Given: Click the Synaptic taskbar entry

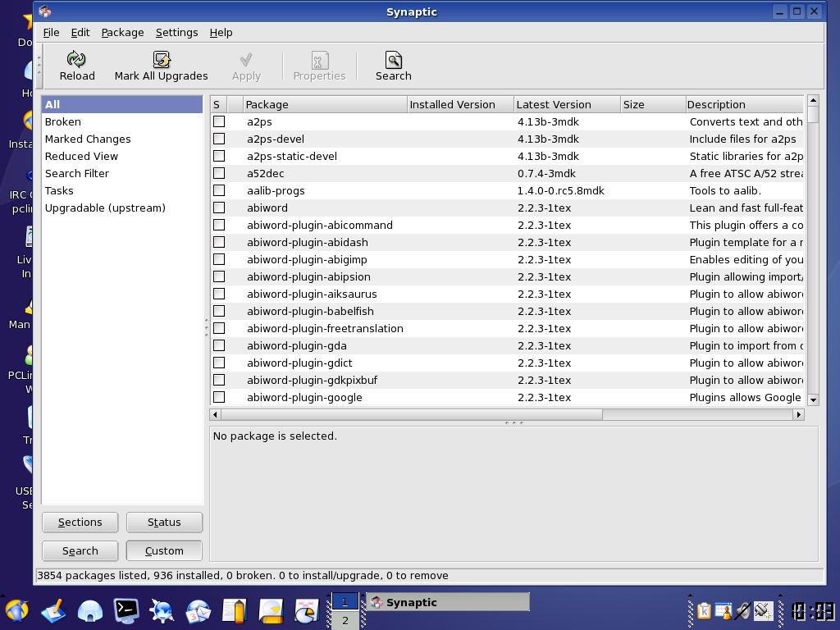Looking at the screenshot, I should (x=448, y=602).
